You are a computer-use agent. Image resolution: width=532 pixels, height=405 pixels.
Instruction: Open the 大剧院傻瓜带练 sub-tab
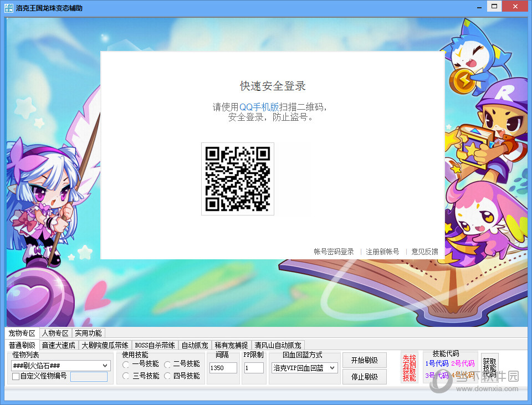105,345
